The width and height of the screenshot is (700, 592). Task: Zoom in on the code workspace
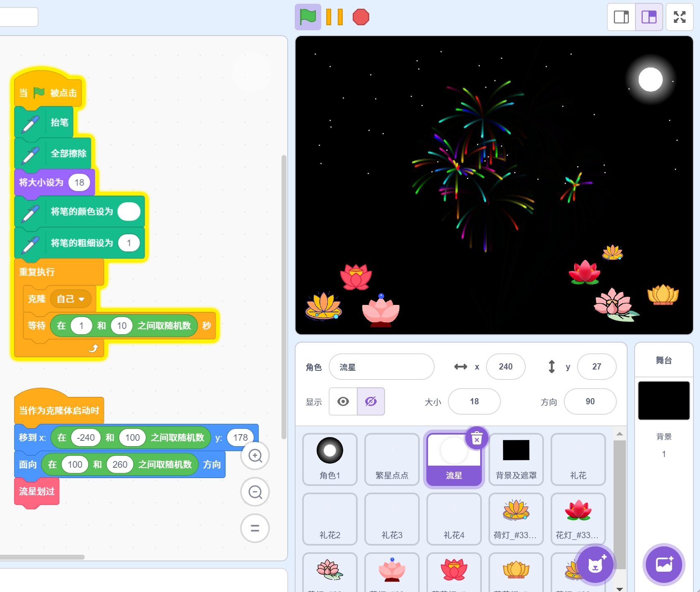click(x=255, y=456)
